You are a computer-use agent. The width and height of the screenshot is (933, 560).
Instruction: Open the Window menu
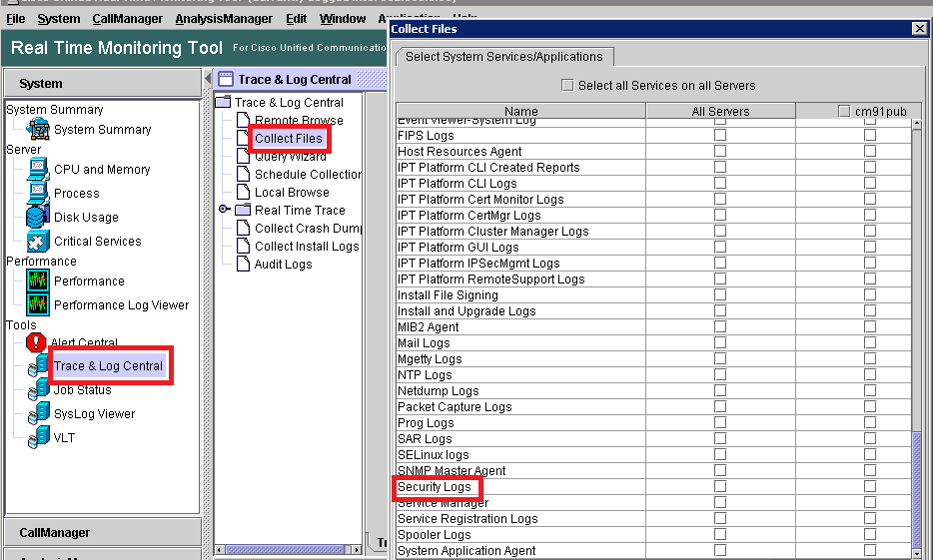pos(343,18)
